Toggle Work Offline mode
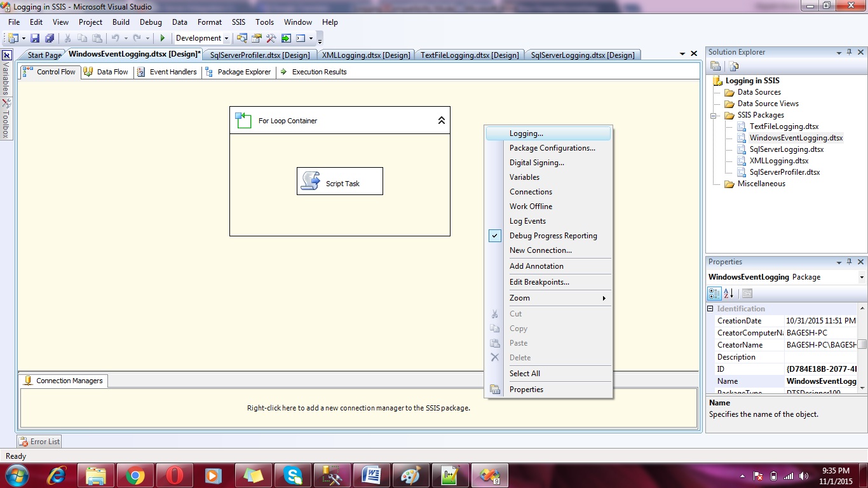The height and width of the screenshot is (488, 868). coord(531,206)
